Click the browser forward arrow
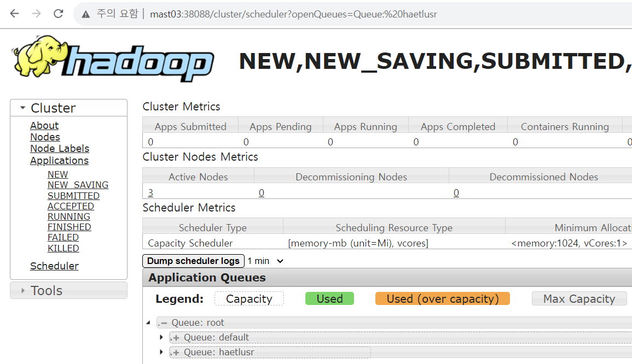Viewport: 632px width, 364px height. tap(36, 14)
